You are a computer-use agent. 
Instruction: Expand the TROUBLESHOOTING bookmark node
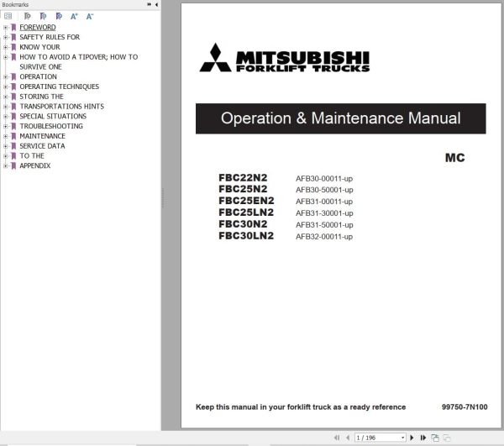(6, 126)
